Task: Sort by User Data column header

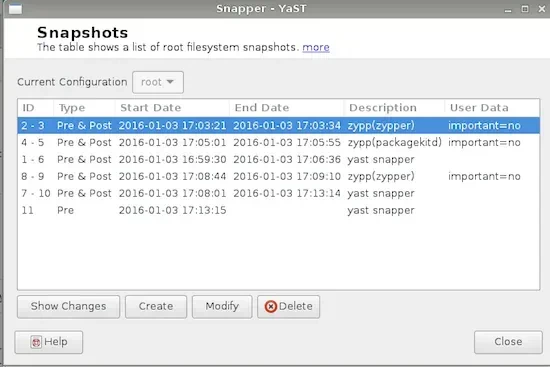Action: click(x=492, y=108)
